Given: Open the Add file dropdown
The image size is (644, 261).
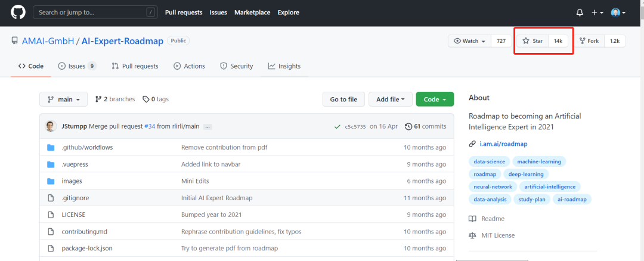Looking at the screenshot, I should pyautogui.click(x=390, y=100).
